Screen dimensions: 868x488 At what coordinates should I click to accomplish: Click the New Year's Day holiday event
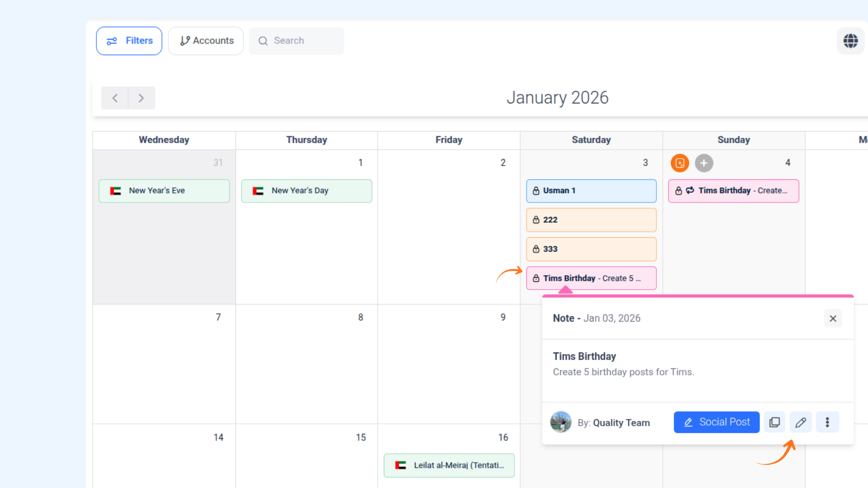click(x=307, y=191)
